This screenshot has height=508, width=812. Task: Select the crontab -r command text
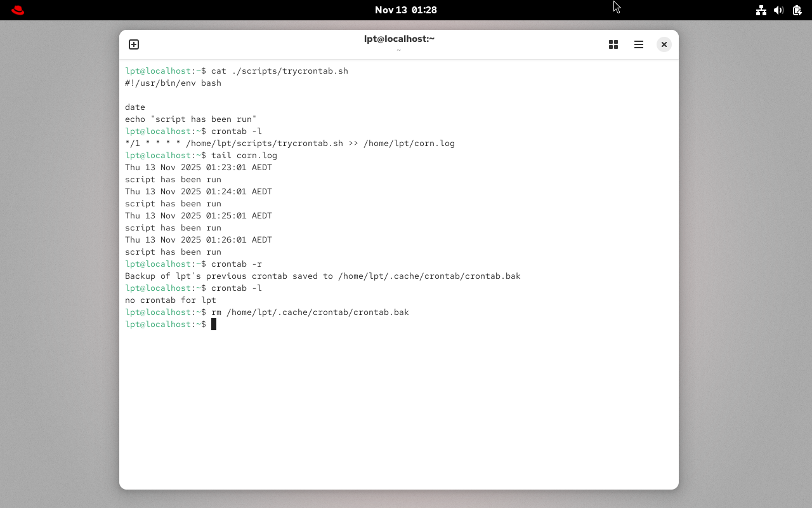click(236, 264)
